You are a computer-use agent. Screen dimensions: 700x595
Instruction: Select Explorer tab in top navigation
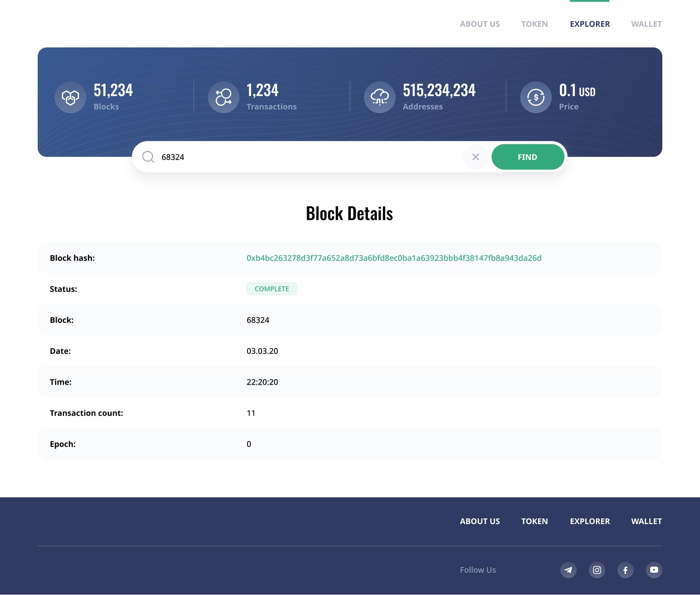tap(589, 24)
